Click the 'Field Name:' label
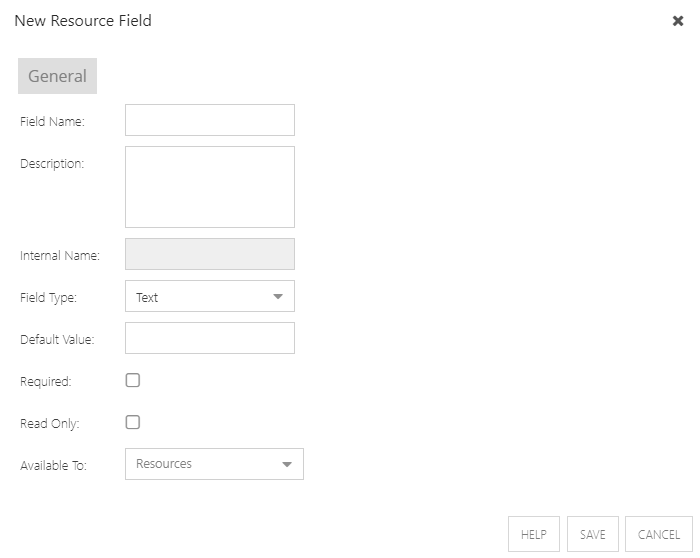The height and width of the screenshot is (558, 700). (52, 121)
